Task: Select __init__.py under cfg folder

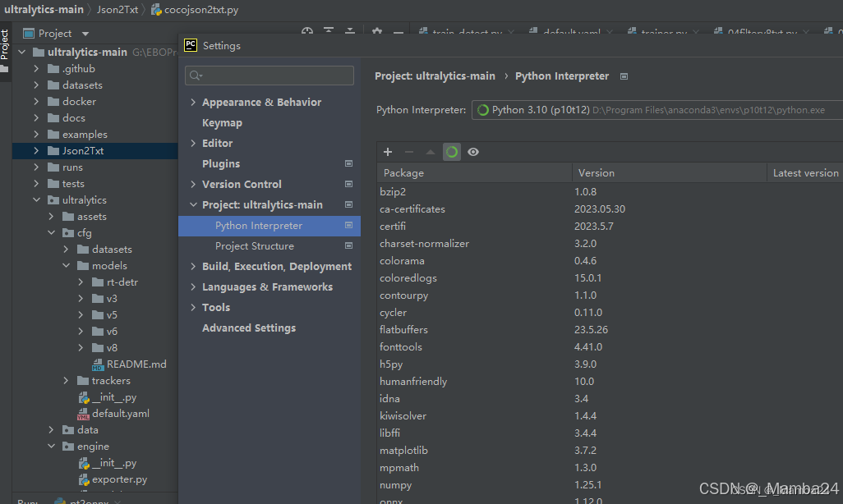Action: click(114, 397)
